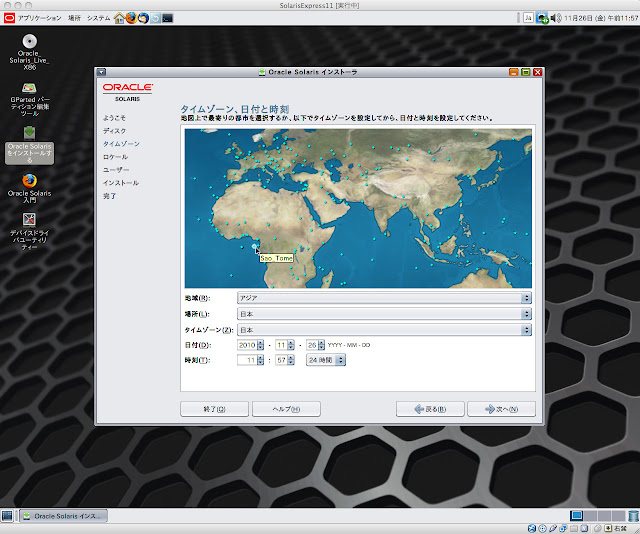This screenshot has height=534, width=640.
Task: Click the date and clock in top panel
Action: tap(601, 18)
